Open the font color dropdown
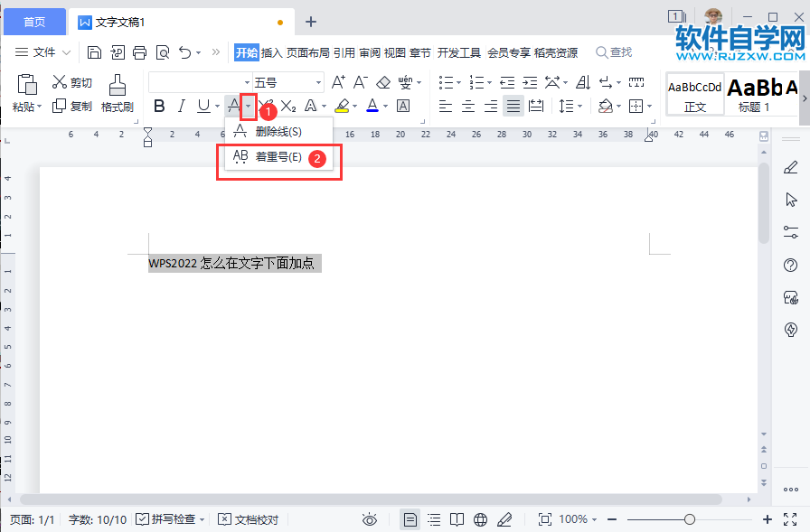 pyautogui.click(x=383, y=106)
